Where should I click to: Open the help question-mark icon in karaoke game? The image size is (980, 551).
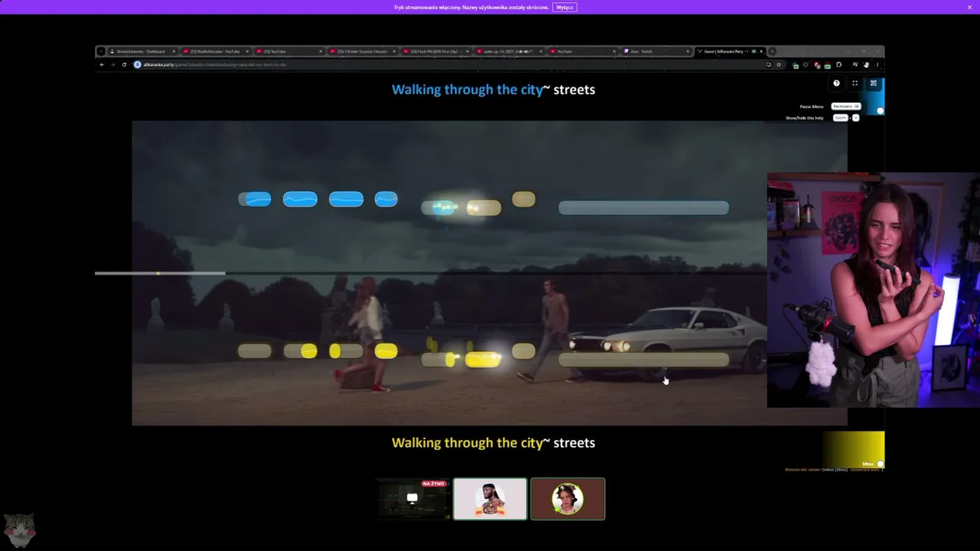836,83
